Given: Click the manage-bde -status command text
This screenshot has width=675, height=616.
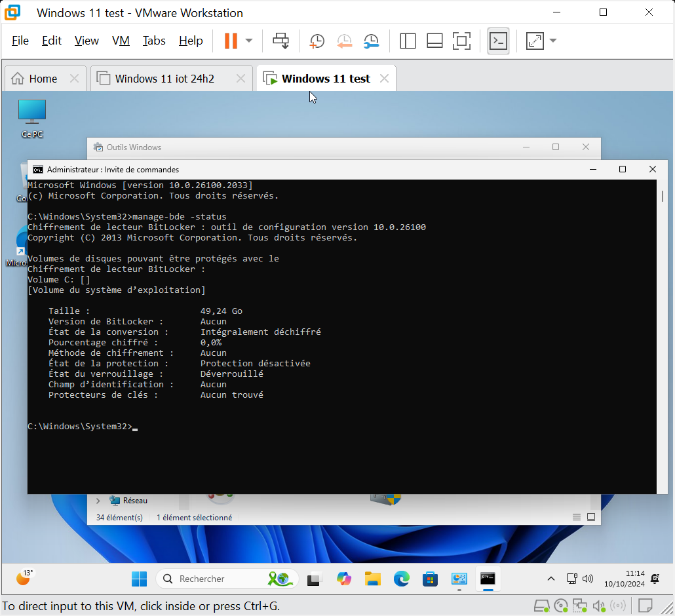Looking at the screenshot, I should click(x=180, y=216).
